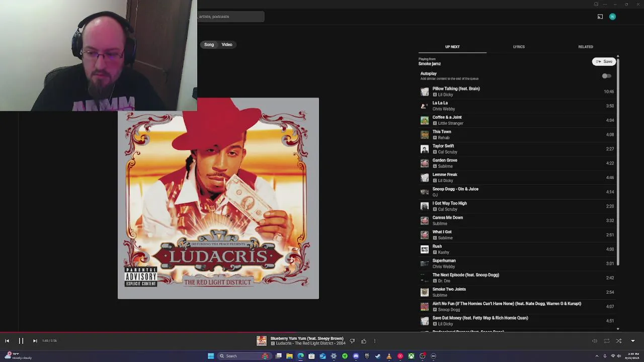
Task: Skip to the next track
Action: coord(35,341)
